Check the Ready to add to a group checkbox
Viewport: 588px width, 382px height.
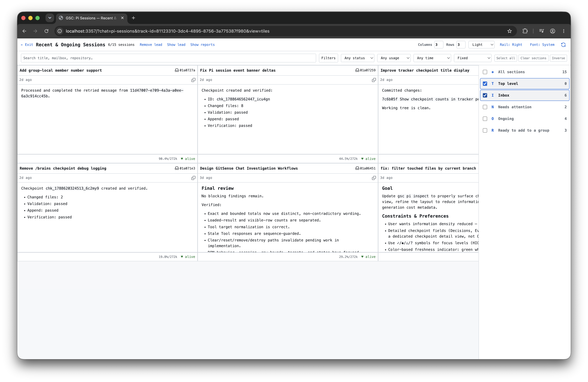click(x=485, y=130)
